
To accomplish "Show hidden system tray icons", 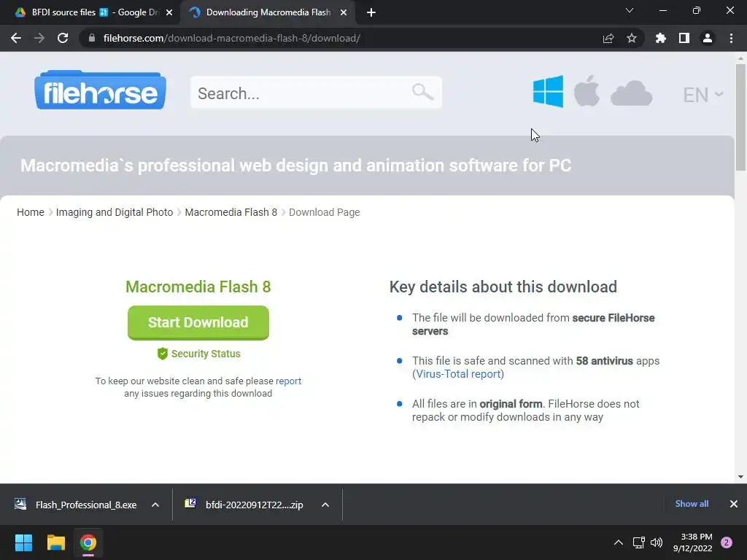I will (x=619, y=542).
